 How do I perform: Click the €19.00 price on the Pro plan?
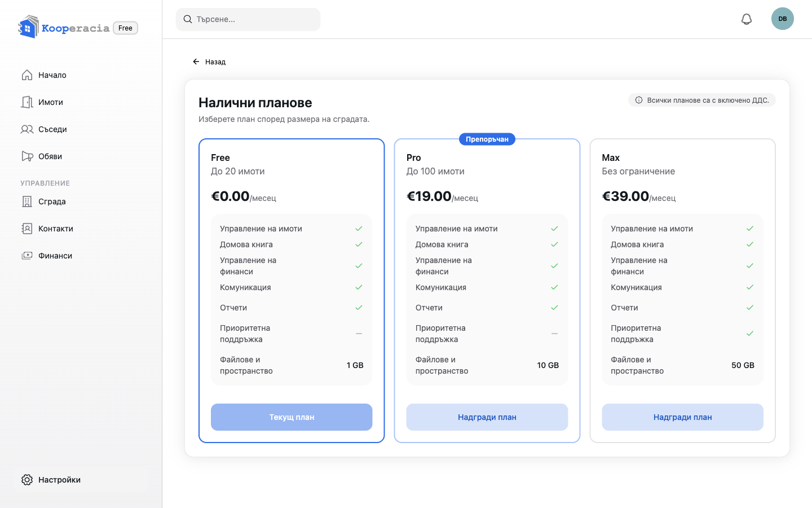coord(429,196)
